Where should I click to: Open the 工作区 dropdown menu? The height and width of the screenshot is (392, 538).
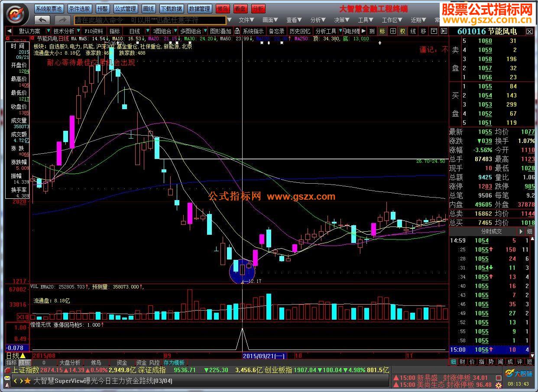point(392,20)
